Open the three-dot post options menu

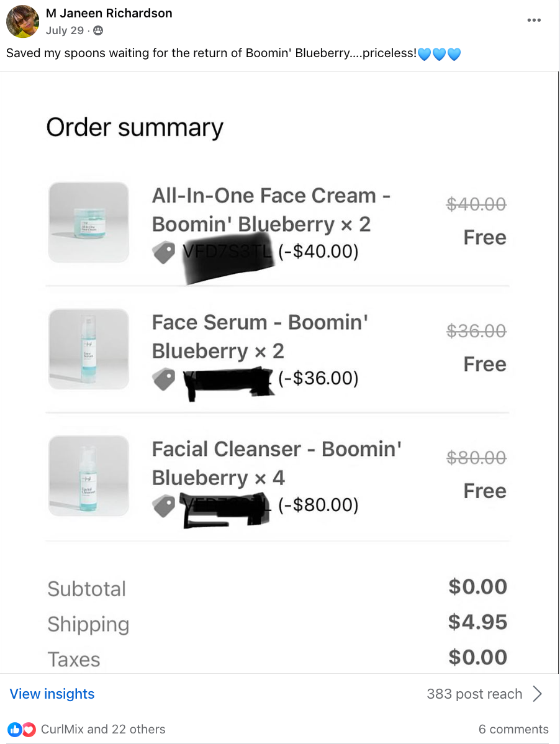pyautogui.click(x=533, y=20)
